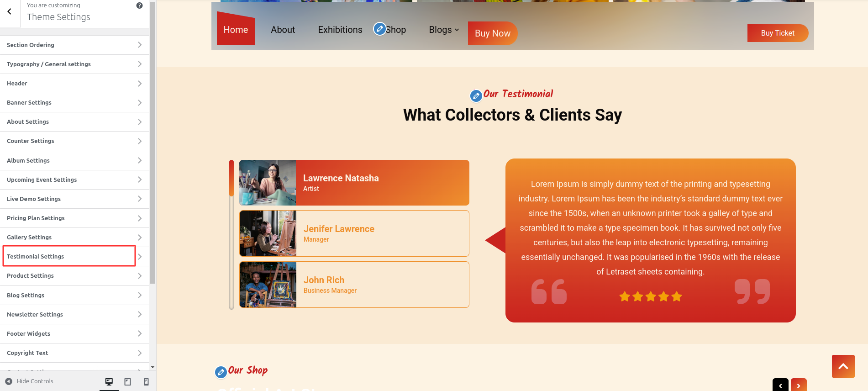
Task: Open Testimonial Settings panel
Action: 69,256
